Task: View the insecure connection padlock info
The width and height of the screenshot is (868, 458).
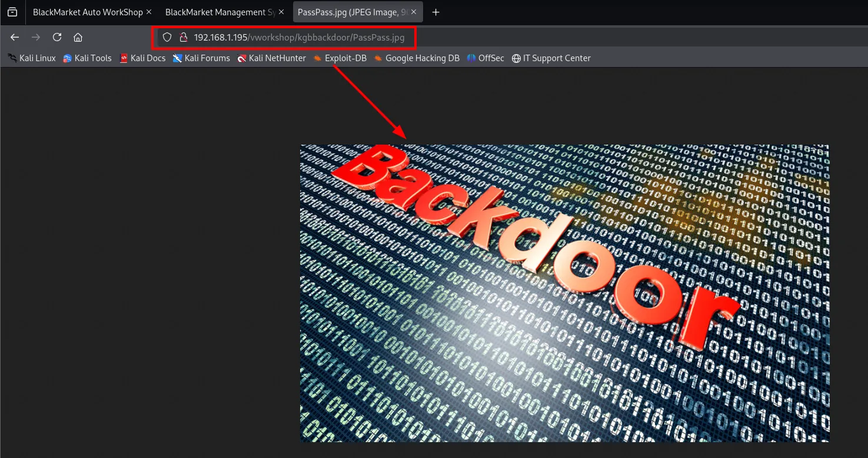Action: click(183, 37)
